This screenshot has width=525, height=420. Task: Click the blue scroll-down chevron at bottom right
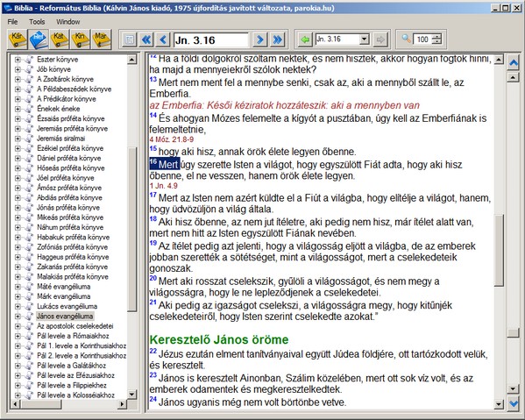[514, 403]
